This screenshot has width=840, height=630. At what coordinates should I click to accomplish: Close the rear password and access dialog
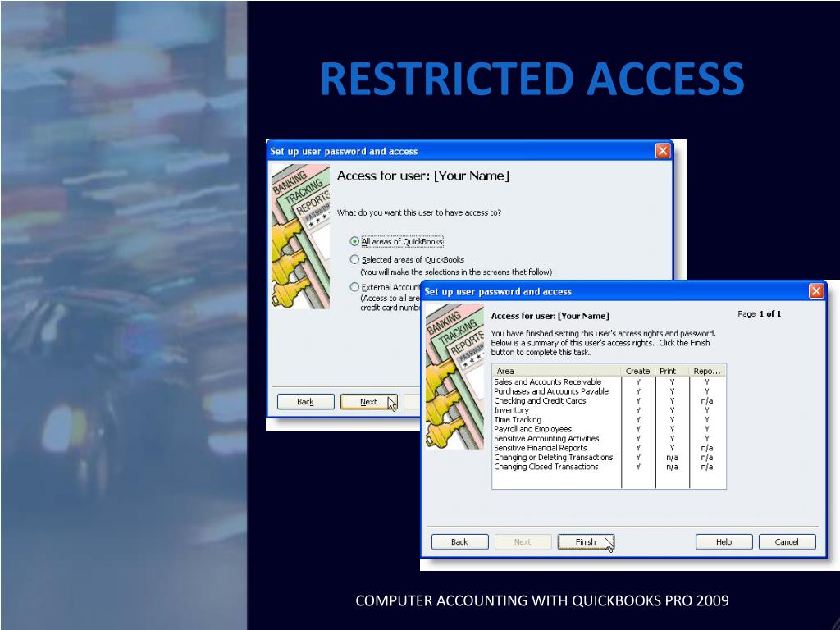(663, 151)
